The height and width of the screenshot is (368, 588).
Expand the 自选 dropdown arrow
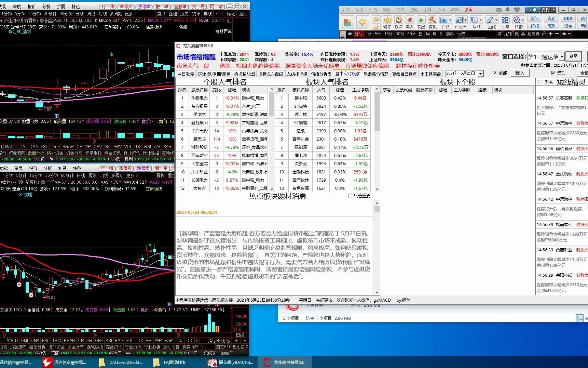450,20
